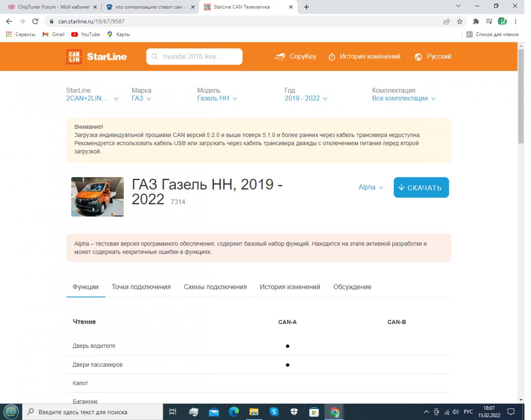The image size is (531, 420).
Task: Open the Alpha firmware version dropdown
Action: [x=370, y=188]
